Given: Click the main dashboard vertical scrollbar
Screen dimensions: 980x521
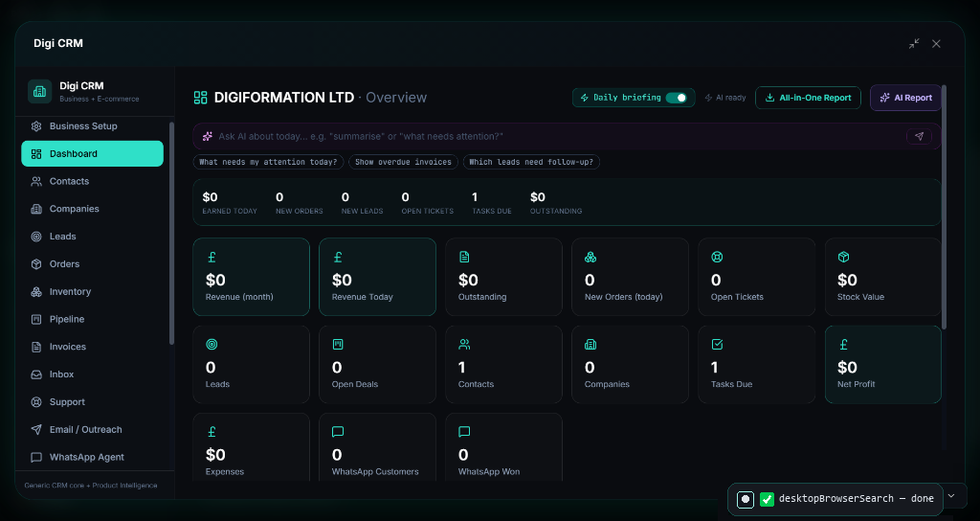Looking at the screenshot, I should click(x=944, y=207).
